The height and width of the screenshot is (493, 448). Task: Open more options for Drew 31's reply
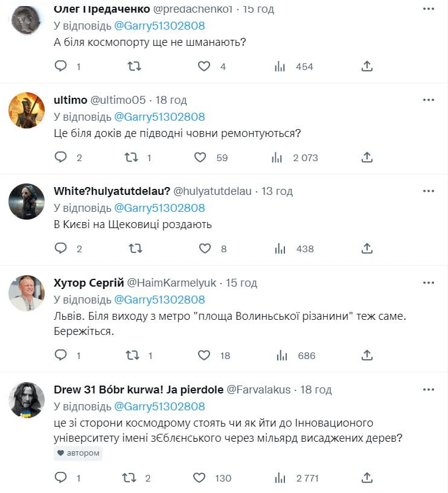pos(429,389)
